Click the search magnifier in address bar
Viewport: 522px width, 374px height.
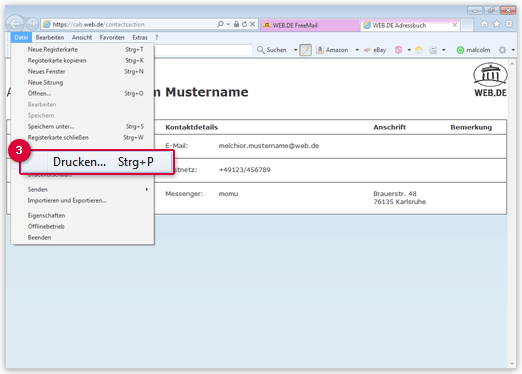(x=220, y=24)
